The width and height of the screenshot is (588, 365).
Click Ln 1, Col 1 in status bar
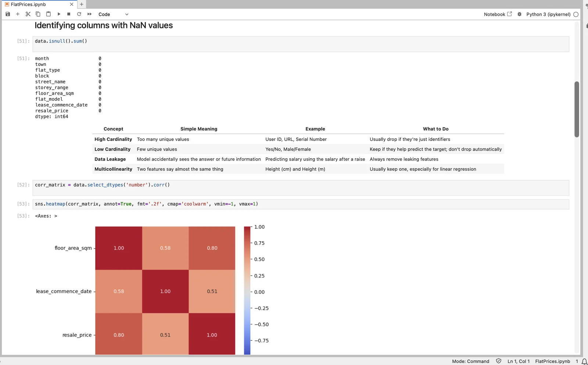click(519, 361)
